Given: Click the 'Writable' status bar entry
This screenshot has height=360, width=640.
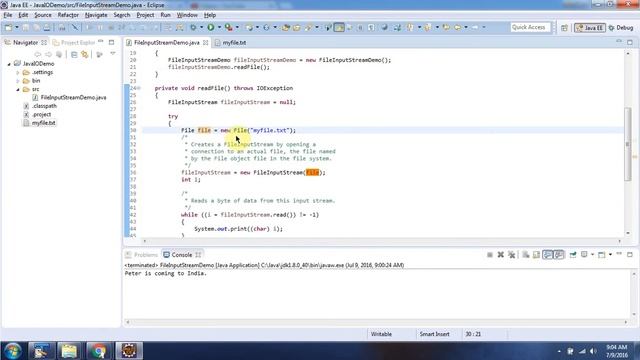Looking at the screenshot, I should point(381,334).
